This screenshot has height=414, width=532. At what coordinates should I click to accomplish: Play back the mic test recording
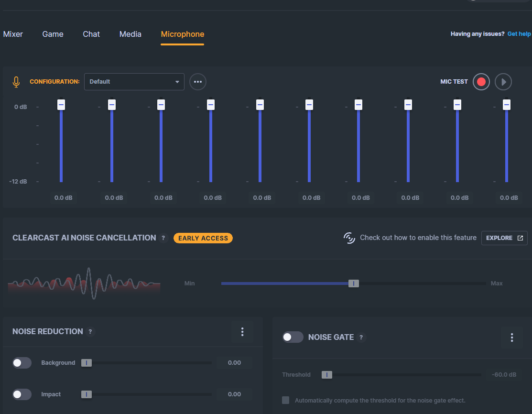click(x=503, y=82)
